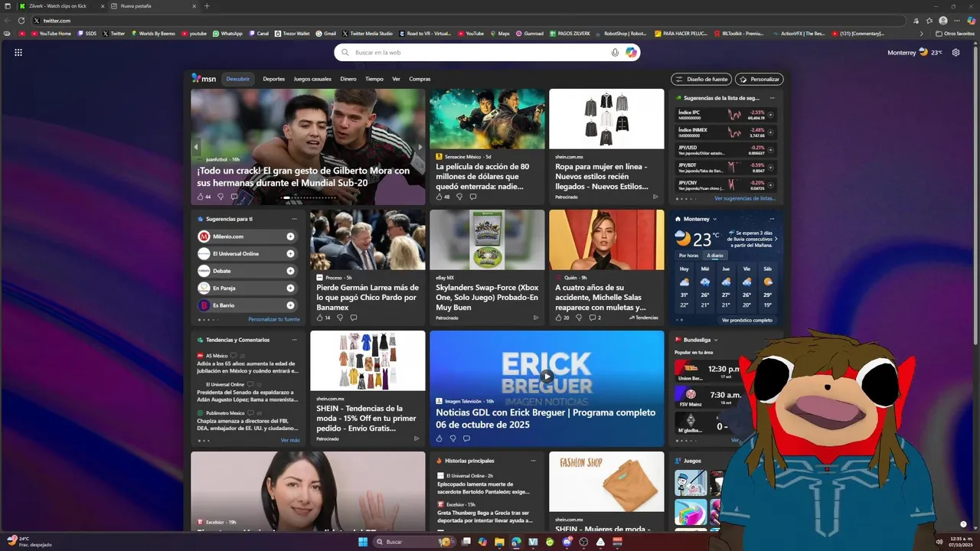Screen dimensions: 980x551
Task: Select the Dinero tab
Action: click(x=348, y=79)
